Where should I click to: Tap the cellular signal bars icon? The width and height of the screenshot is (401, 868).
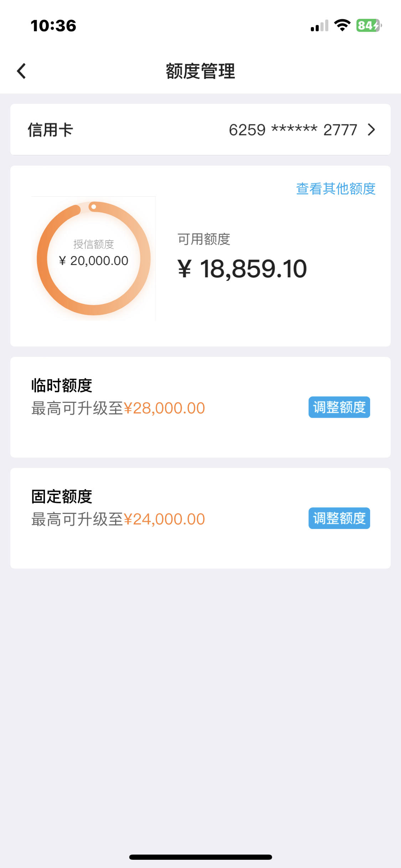319,26
